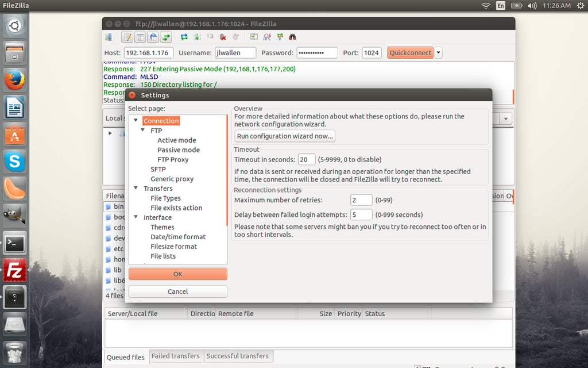Screen dimensions: 588x368
Task: Click the Username input field
Action: (235, 52)
